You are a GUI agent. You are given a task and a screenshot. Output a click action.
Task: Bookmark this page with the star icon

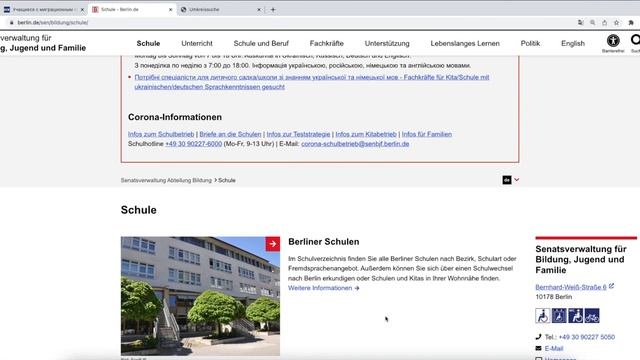tap(617, 23)
